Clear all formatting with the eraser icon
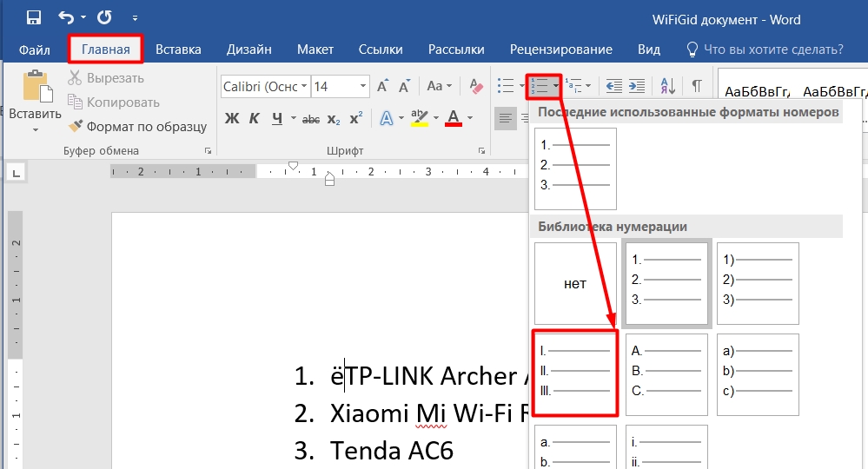868x469 pixels. click(x=476, y=86)
